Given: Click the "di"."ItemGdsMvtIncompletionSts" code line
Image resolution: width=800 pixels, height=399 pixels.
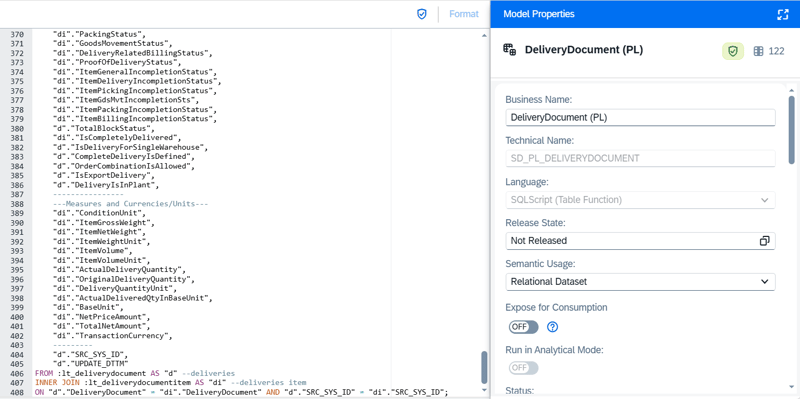Looking at the screenshot, I should [126, 101].
